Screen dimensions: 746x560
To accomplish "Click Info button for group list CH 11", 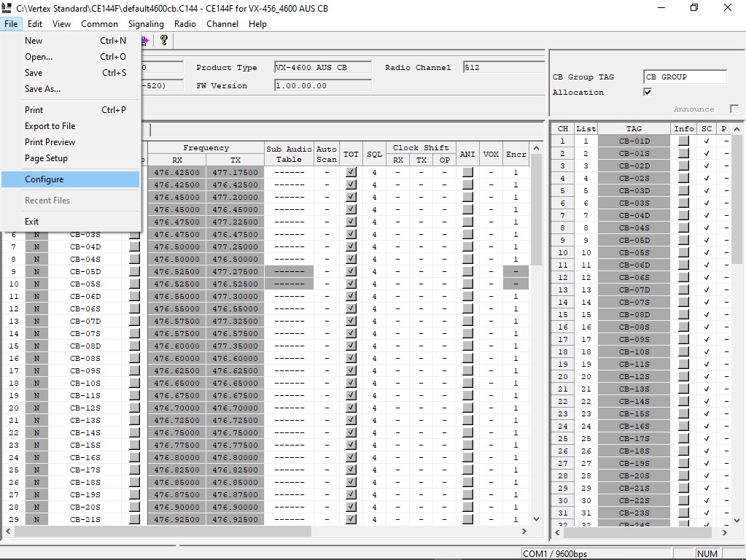I will [684, 265].
